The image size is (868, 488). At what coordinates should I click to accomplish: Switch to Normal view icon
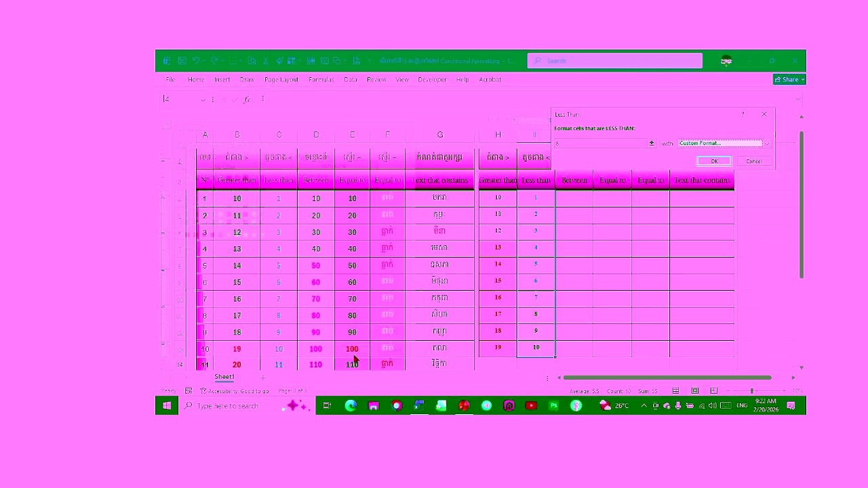coord(675,391)
